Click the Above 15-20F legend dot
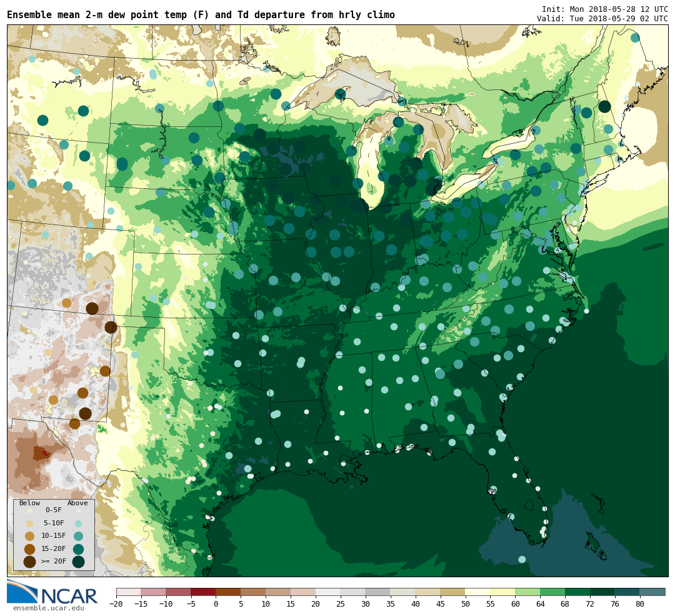The image size is (675, 616). (x=78, y=549)
